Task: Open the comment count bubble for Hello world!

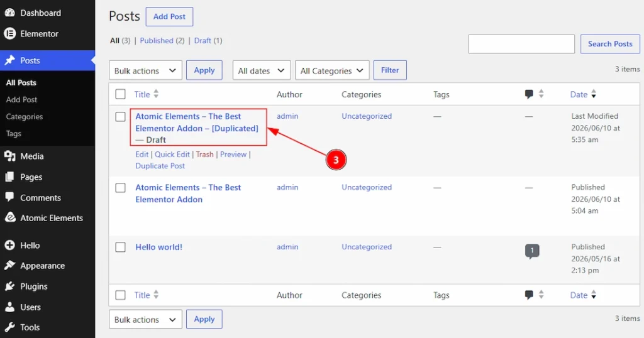Action: click(x=532, y=251)
